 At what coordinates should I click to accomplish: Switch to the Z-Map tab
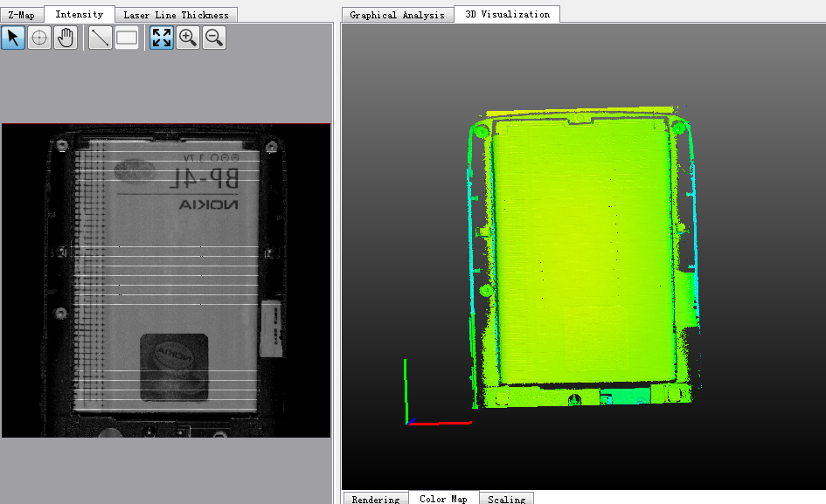(x=22, y=14)
